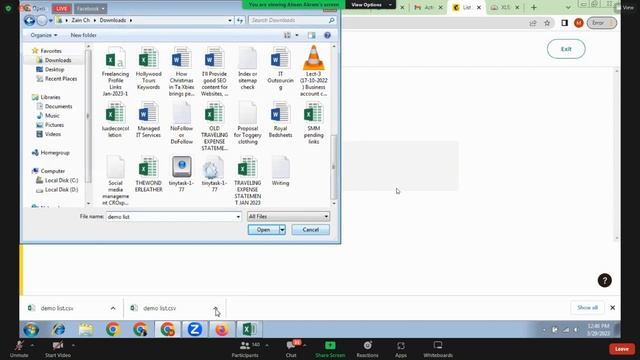Select the I'll Provide good SEO content document
640x360 pixels.
(214, 72)
